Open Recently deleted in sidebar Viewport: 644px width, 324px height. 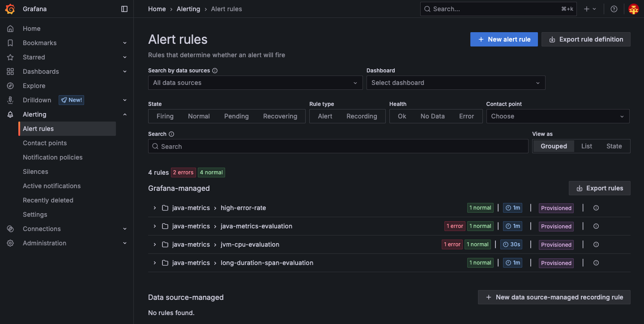coord(48,200)
